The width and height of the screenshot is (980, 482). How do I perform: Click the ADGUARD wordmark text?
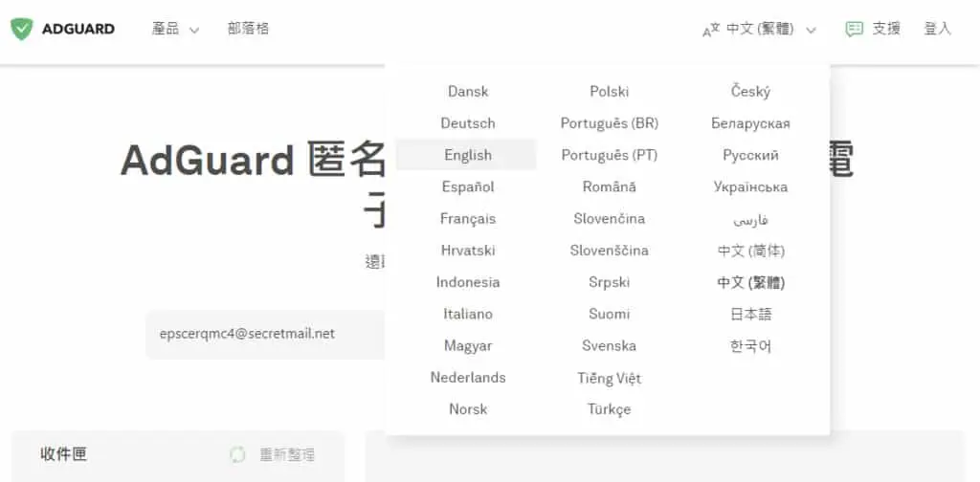[78, 29]
